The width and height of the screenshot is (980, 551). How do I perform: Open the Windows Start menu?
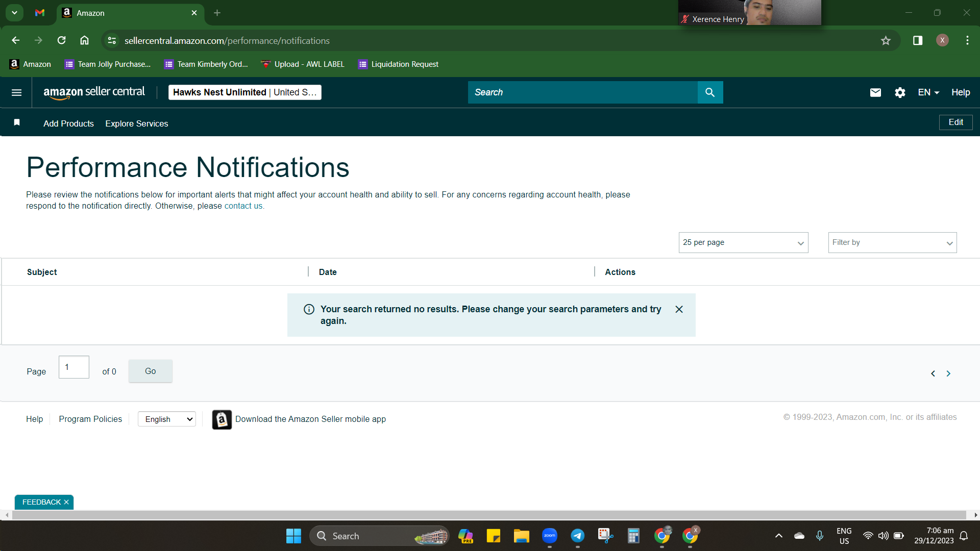pos(293,536)
